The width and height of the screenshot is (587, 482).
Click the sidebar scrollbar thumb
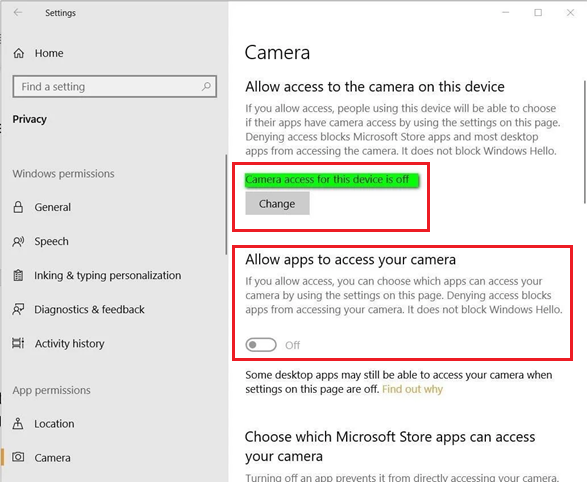[x=226, y=205]
